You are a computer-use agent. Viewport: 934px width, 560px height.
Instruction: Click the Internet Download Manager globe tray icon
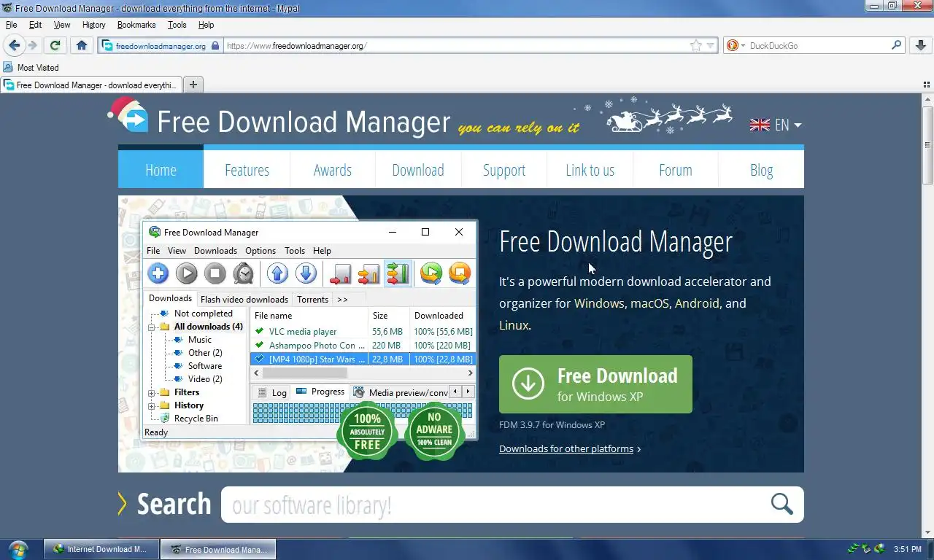click(x=879, y=549)
